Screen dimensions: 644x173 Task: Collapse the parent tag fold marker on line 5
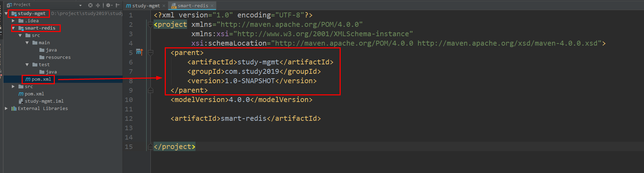point(150,53)
